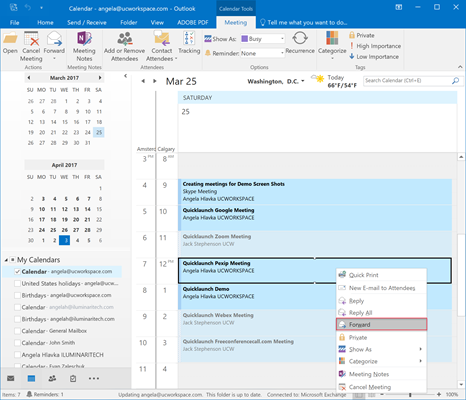The image size is (466, 400).
Task: Check Calendar - John Smith
Action: (x=18, y=343)
